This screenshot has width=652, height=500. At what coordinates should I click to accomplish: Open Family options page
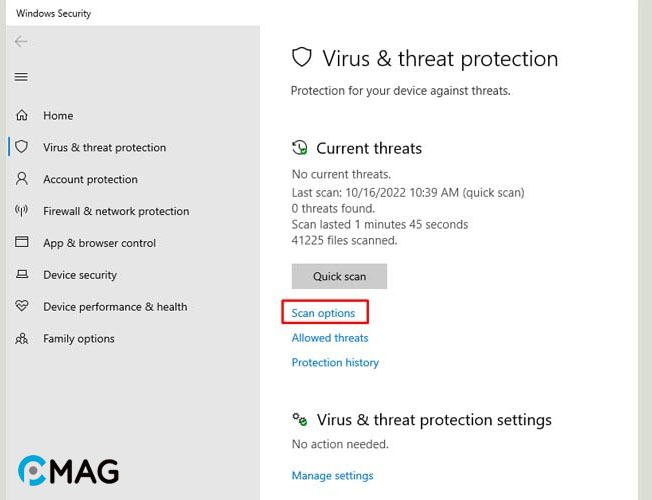pyautogui.click(x=79, y=339)
